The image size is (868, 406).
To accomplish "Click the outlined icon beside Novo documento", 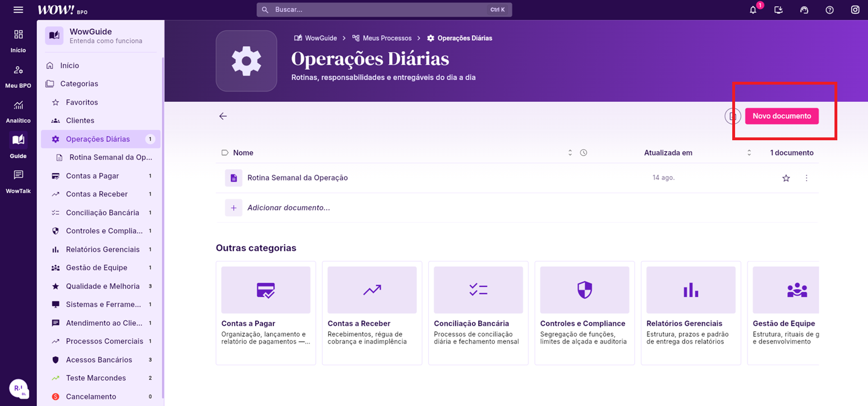I will (x=733, y=116).
